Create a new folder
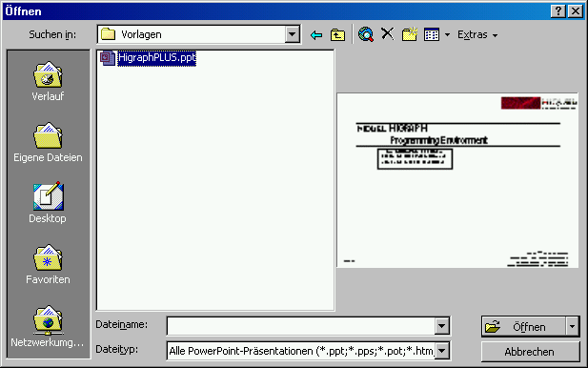The width and height of the screenshot is (588, 368). coord(409,34)
